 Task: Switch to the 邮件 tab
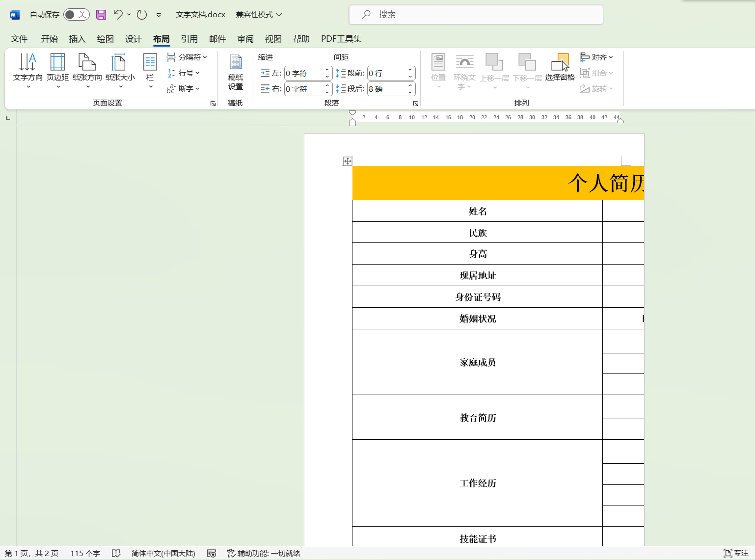[x=217, y=39]
